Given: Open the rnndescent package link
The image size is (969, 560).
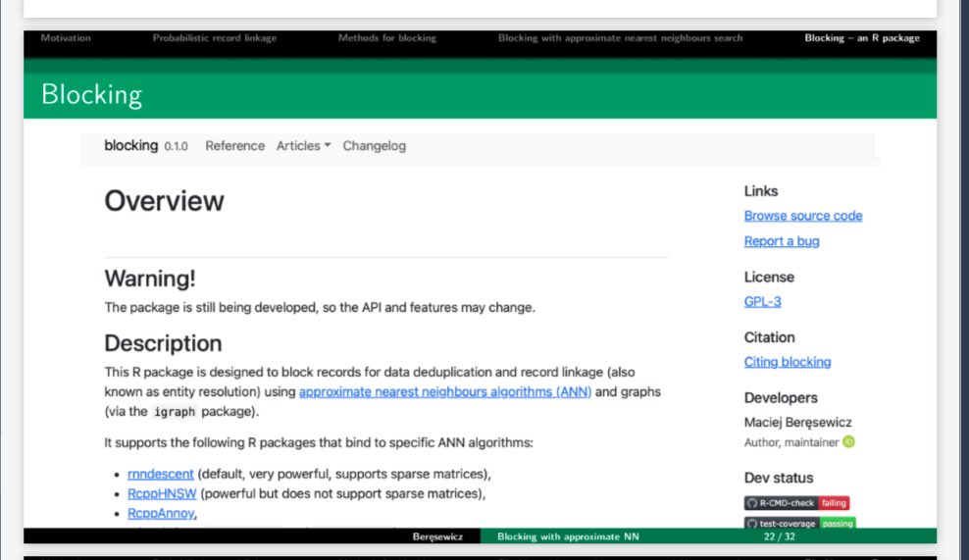Looking at the screenshot, I should click(161, 474).
